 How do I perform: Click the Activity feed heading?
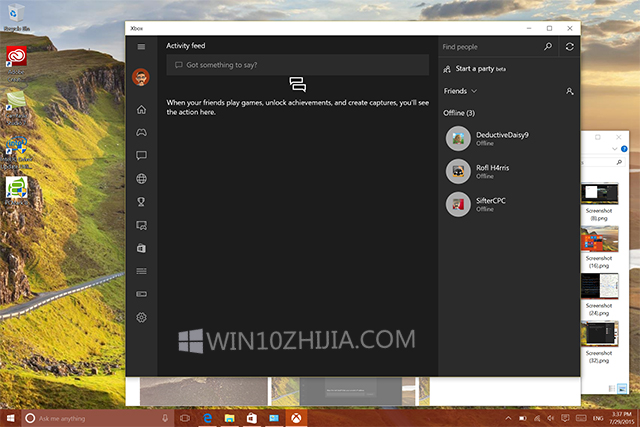[x=186, y=46]
